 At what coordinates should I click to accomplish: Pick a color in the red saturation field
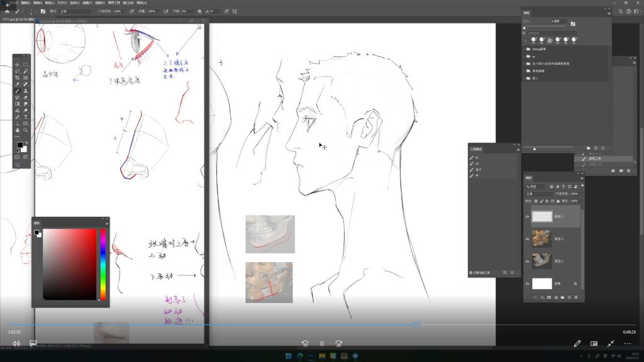(70, 265)
